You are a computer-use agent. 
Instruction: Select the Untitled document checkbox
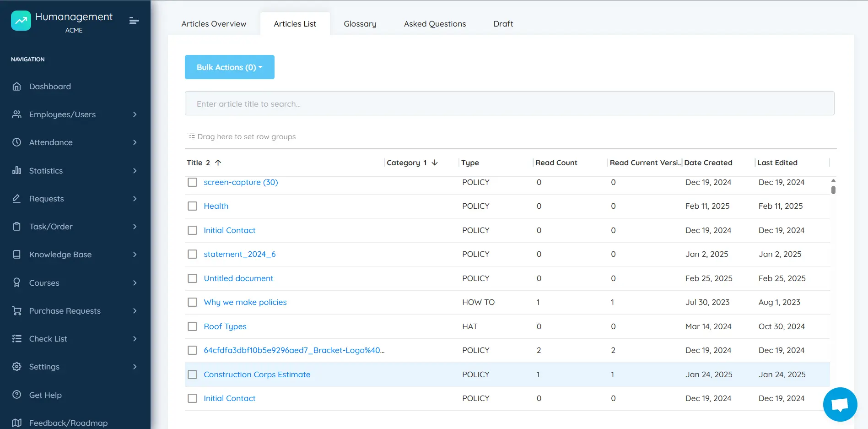[193, 278]
